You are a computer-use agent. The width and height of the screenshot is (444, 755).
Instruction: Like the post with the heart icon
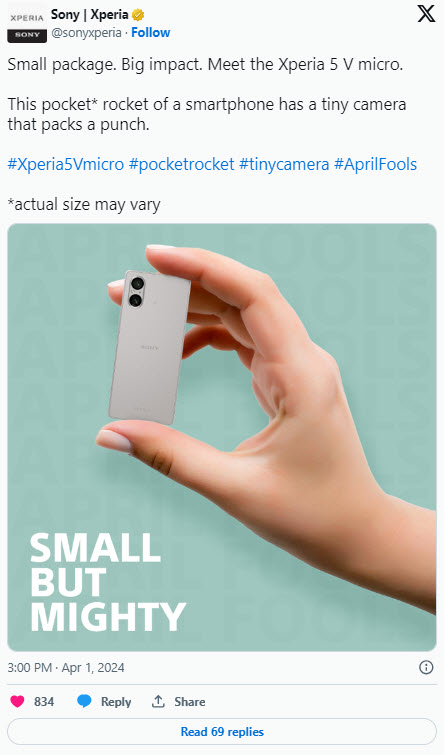point(17,702)
